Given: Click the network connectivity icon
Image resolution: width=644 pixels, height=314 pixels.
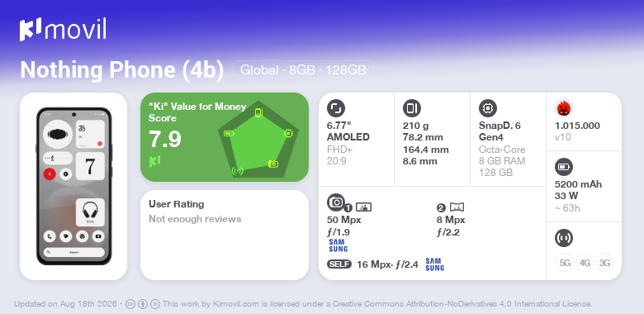Looking at the screenshot, I should point(563,237).
